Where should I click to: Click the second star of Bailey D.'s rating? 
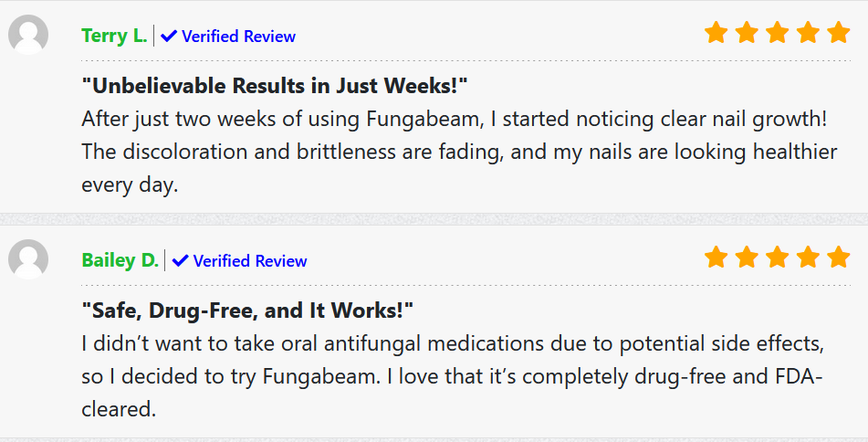pyautogui.click(x=747, y=258)
